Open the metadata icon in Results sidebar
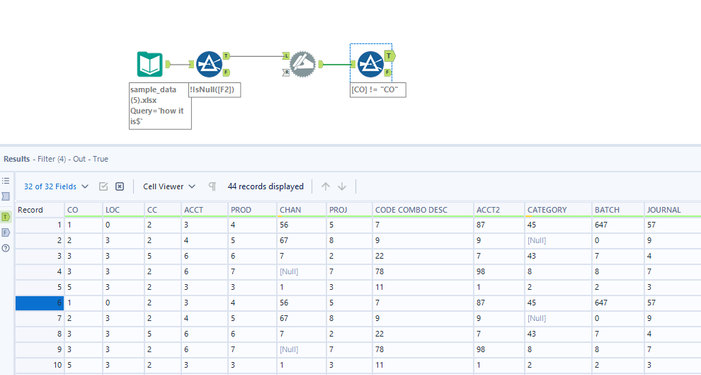Image resolution: width=701 pixels, height=375 pixels. coord(6,196)
